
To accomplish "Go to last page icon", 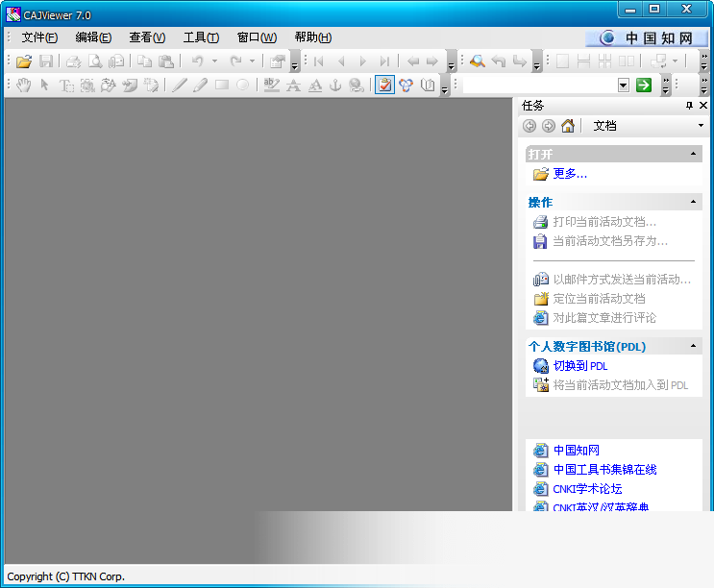I will coord(384,61).
